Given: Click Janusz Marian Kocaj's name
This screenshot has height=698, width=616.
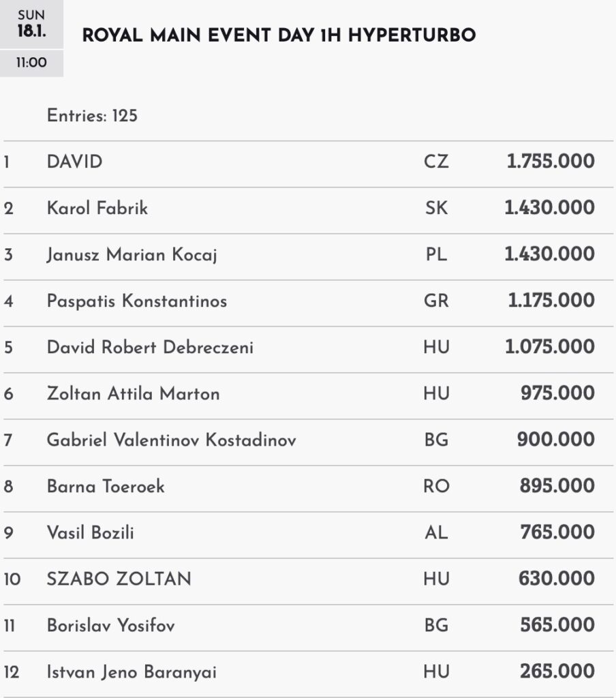Looking at the screenshot, I should [x=133, y=255].
